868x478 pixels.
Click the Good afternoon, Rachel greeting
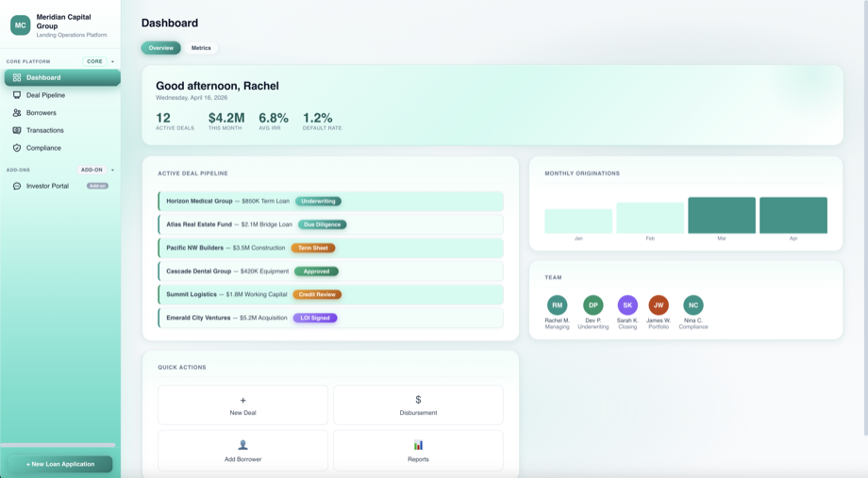(x=217, y=86)
